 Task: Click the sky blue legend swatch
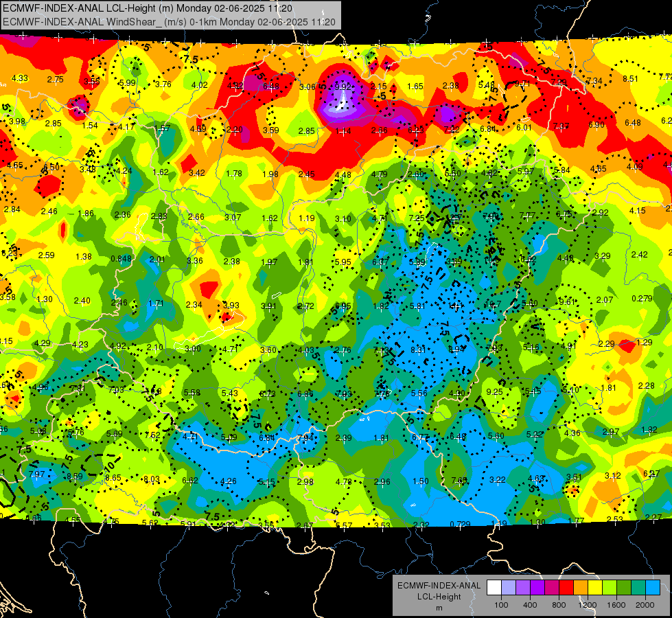click(x=653, y=588)
